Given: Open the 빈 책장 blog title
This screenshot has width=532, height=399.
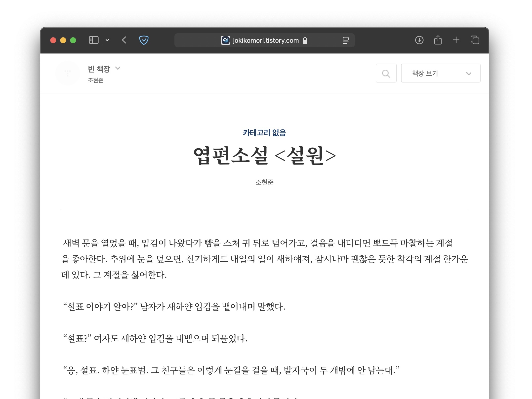Looking at the screenshot, I should click(x=99, y=69).
